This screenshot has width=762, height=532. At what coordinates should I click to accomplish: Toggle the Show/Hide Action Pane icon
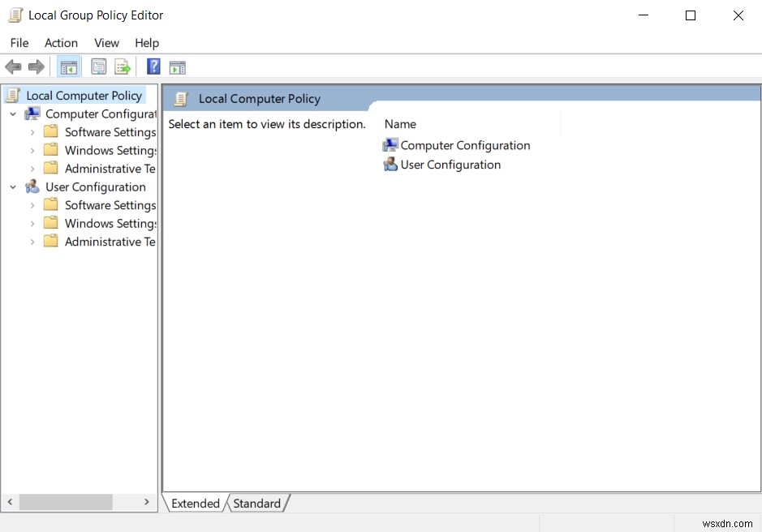pos(178,66)
